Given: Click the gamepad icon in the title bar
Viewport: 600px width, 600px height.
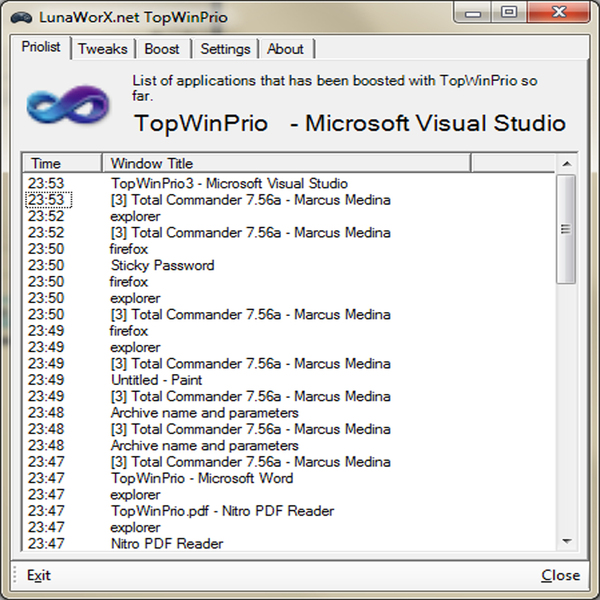Looking at the screenshot, I should click(21, 18).
